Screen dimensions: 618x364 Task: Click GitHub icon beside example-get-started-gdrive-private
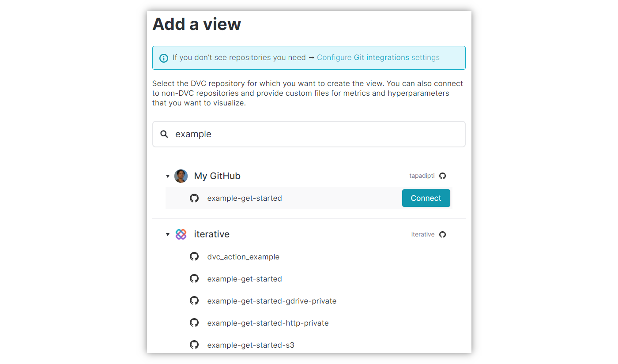tap(194, 301)
